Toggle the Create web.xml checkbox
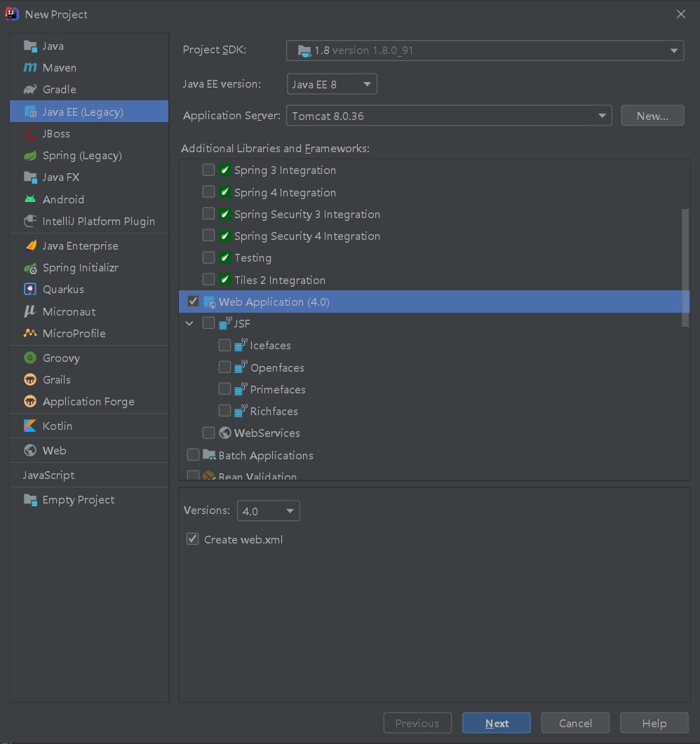This screenshot has width=700, height=744. (193, 539)
